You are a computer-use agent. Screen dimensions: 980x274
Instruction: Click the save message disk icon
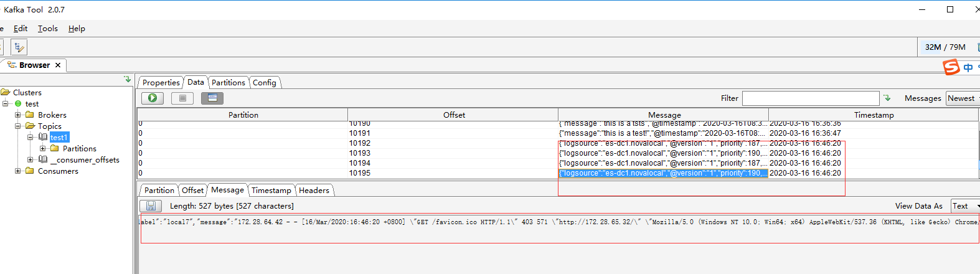[150, 206]
